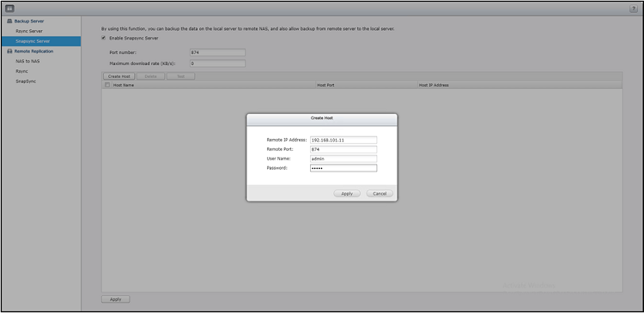Select Rsync Server in sidebar
The image size is (644, 313).
coord(28,31)
